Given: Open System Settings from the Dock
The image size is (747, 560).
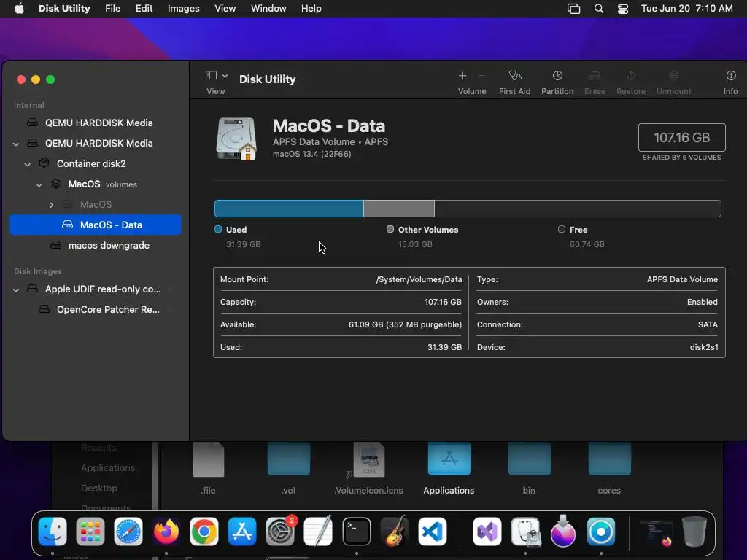Looking at the screenshot, I should coord(280,532).
